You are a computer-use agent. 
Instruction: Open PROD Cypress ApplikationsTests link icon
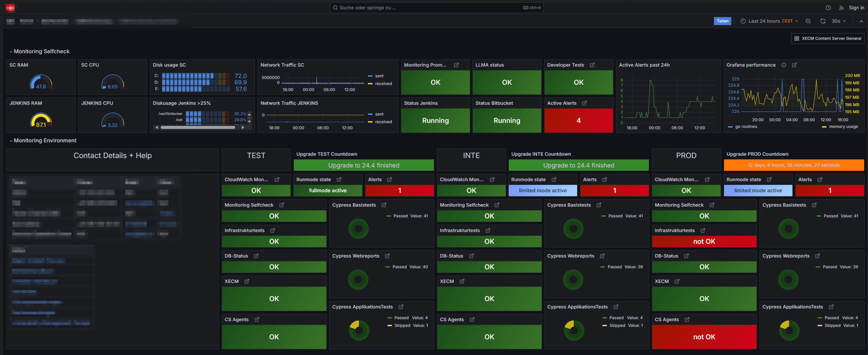tap(831, 307)
